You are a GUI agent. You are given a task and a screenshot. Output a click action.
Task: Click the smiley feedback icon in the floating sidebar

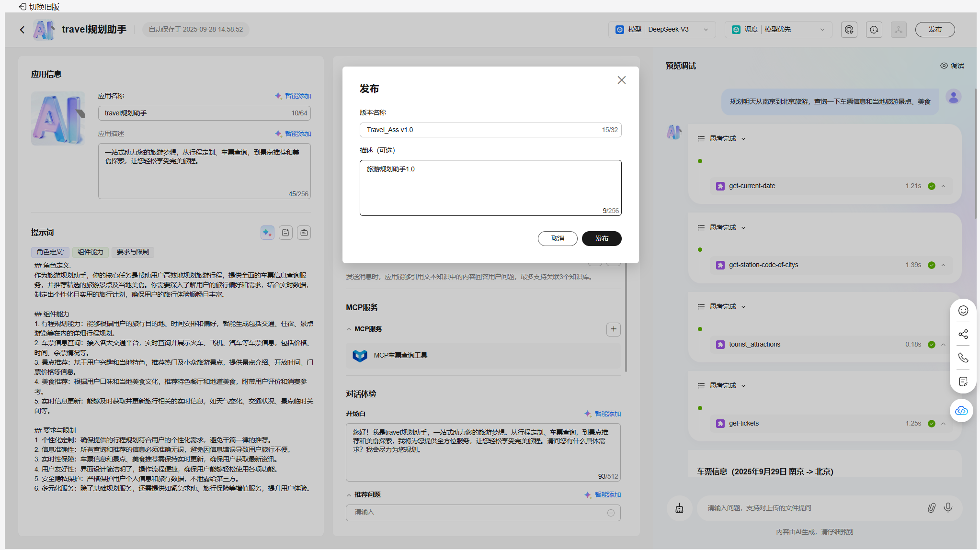[x=963, y=311]
